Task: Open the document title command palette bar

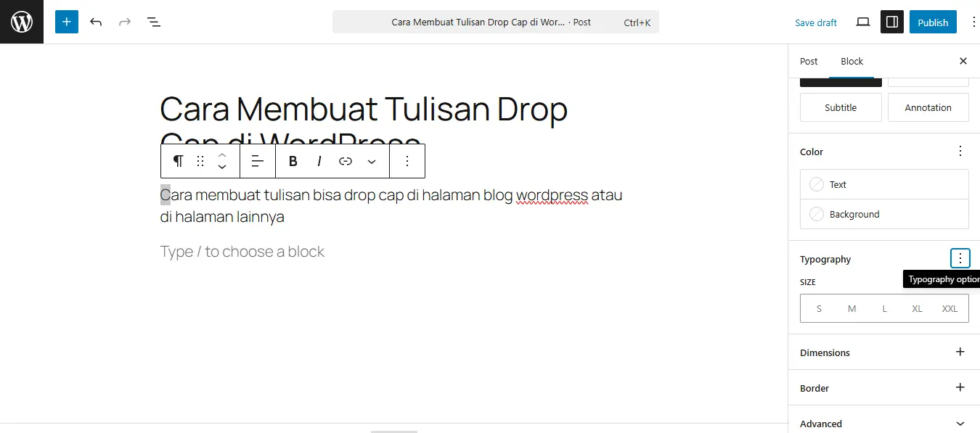Action: (x=496, y=22)
